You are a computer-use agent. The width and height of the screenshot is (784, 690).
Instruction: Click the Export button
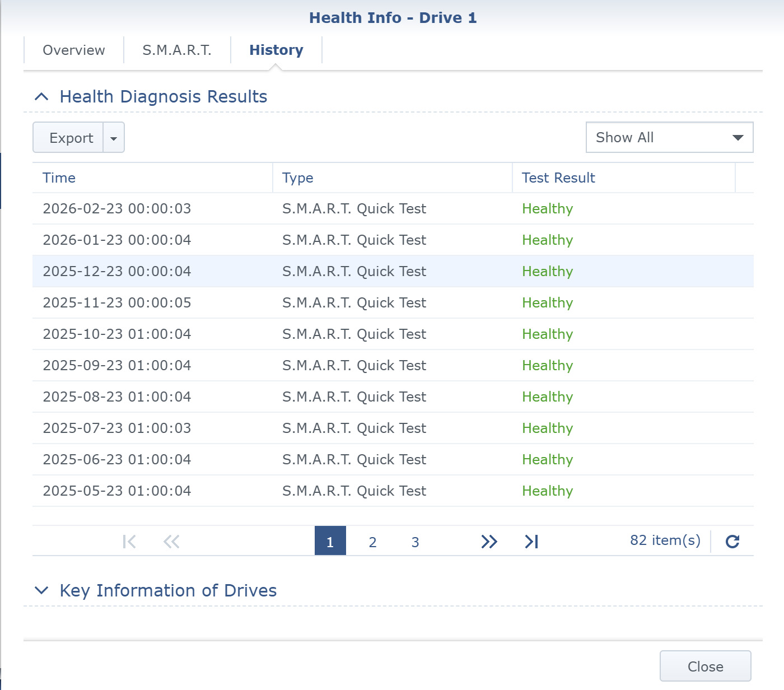[x=71, y=138]
